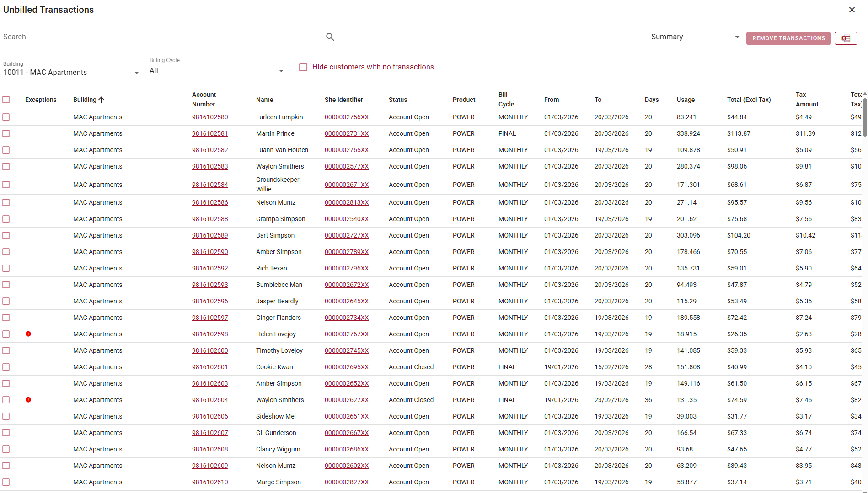
Task: Click tax amount $10.42
Action: (x=805, y=235)
